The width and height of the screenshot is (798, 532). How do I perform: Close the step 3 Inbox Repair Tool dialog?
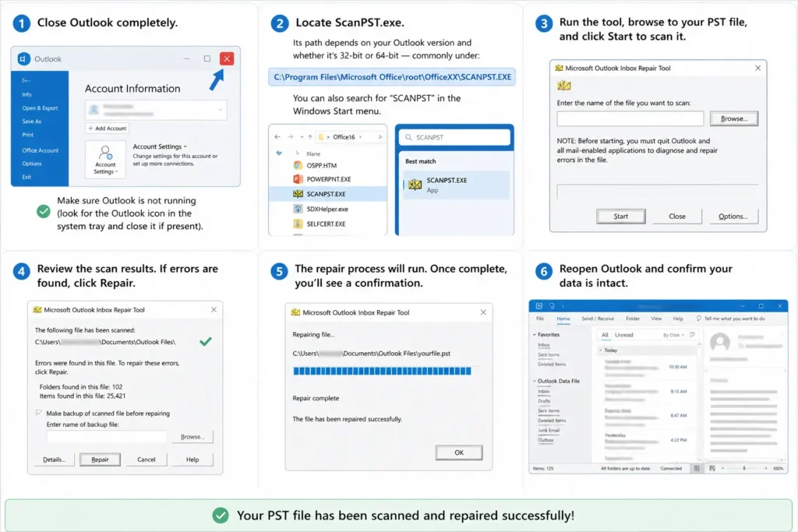pos(757,68)
